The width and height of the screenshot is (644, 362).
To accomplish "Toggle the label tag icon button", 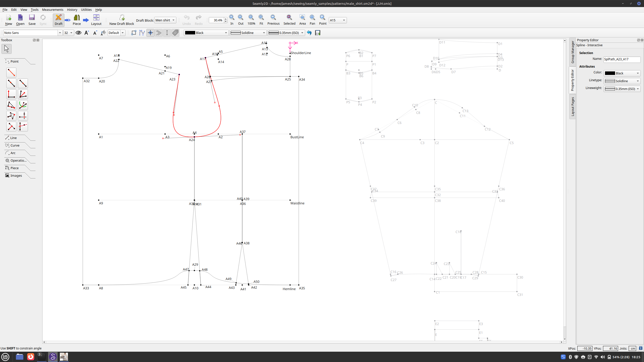I will click(175, 33).
